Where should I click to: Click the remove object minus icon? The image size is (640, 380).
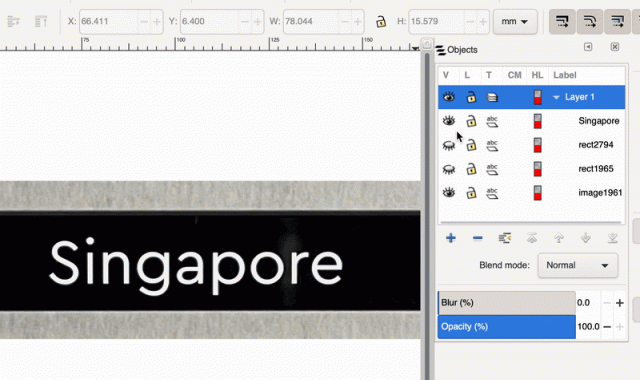(478, 238)
